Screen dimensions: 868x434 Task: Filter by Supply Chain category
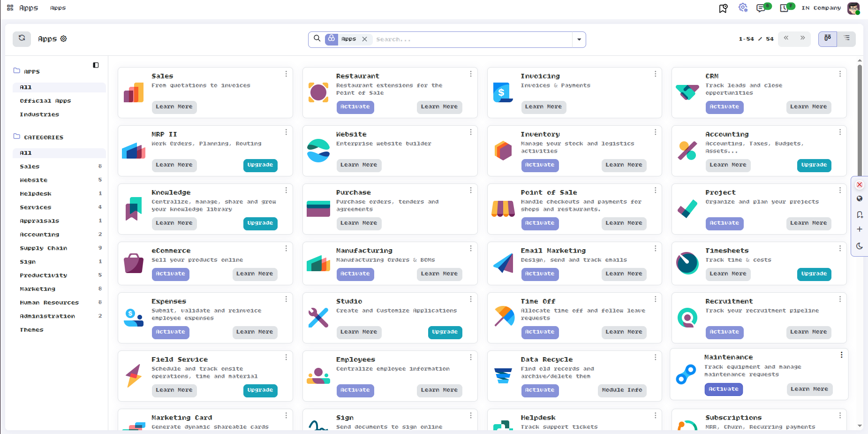(x=60, y=248)
